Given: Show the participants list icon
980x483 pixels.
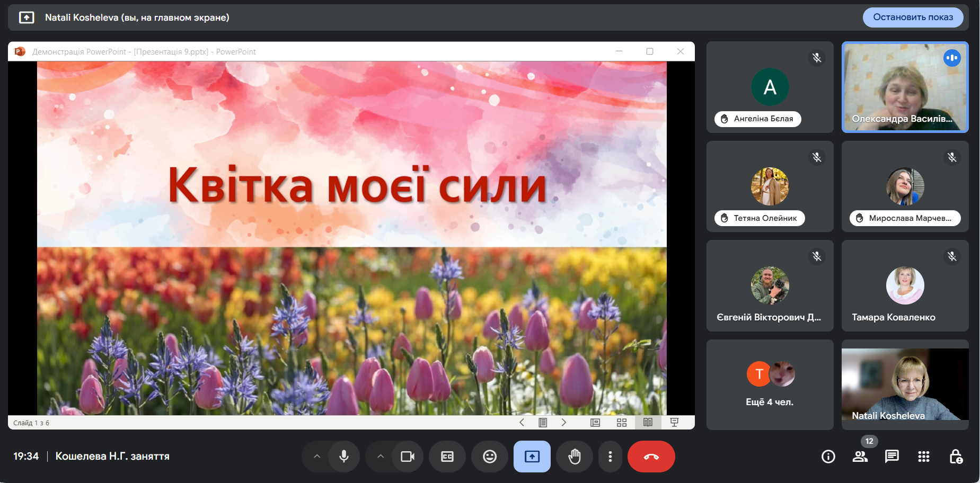Looking at the screenshot, I should click(x=860, y=457).
